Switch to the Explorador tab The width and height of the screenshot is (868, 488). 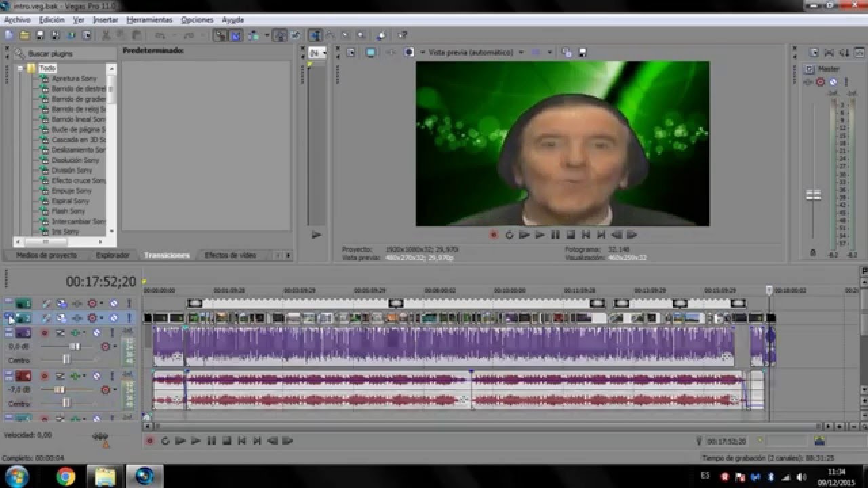(x=113, y=256)
